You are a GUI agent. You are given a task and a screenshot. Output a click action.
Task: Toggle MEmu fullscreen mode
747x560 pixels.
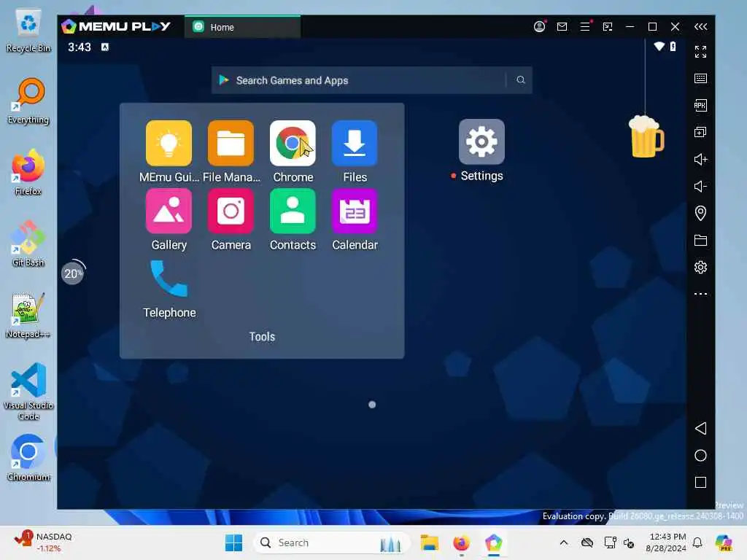[x=700, y=52]
